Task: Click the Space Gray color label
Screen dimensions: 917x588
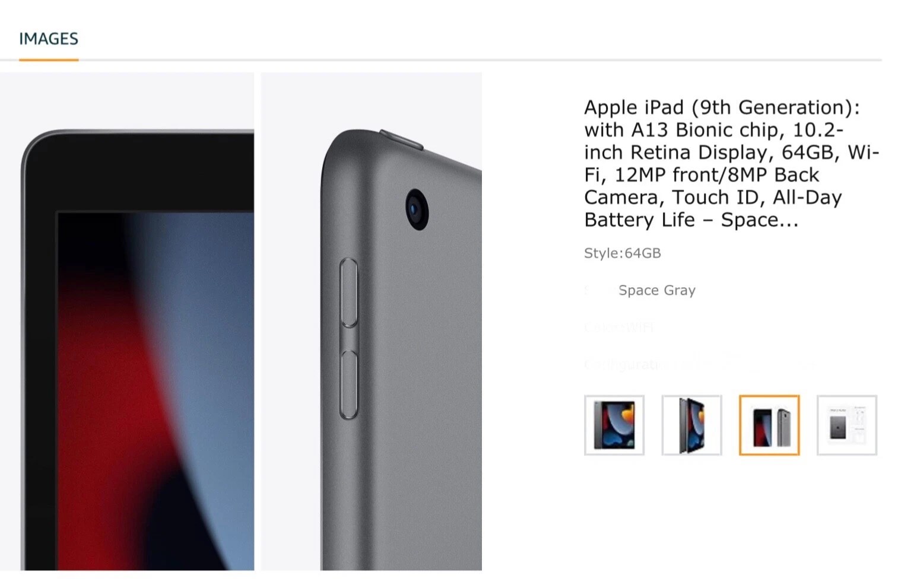Action: [x=657, y=290]
